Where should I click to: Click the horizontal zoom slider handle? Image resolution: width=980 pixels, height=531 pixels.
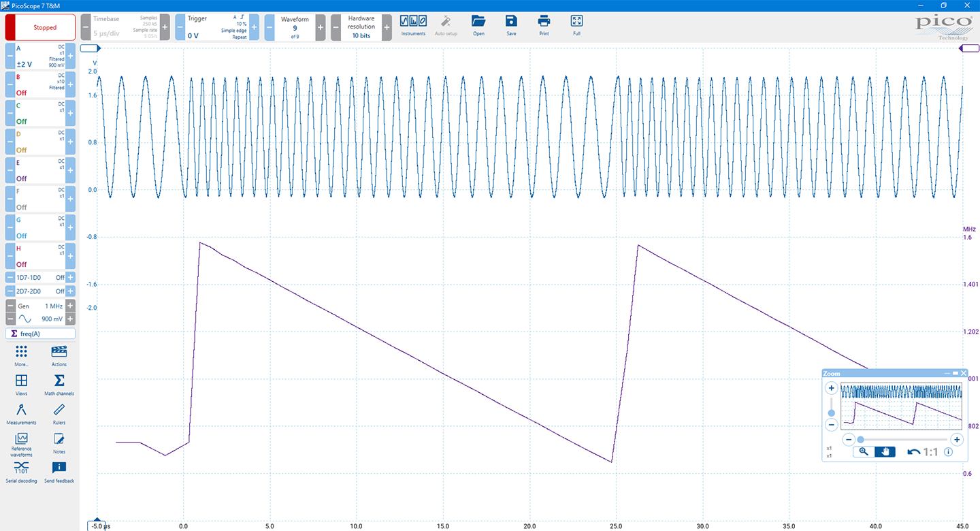(x=860, y=440)
